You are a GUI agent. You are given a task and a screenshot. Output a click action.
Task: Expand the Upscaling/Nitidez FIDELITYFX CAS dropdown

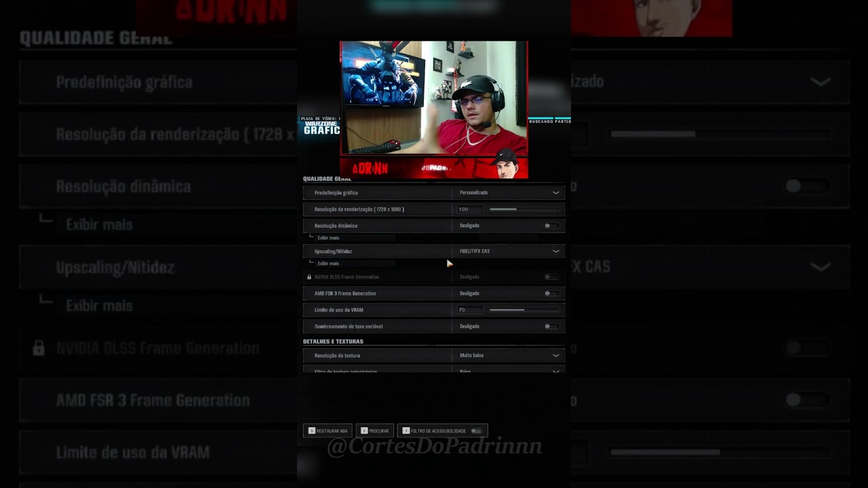pyautogui.click(x=509, y=251)
